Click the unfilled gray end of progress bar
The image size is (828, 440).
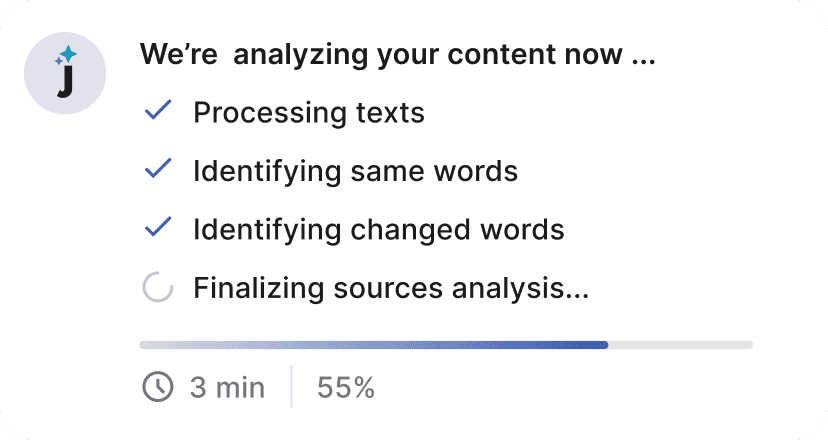(x=681, y=345)
